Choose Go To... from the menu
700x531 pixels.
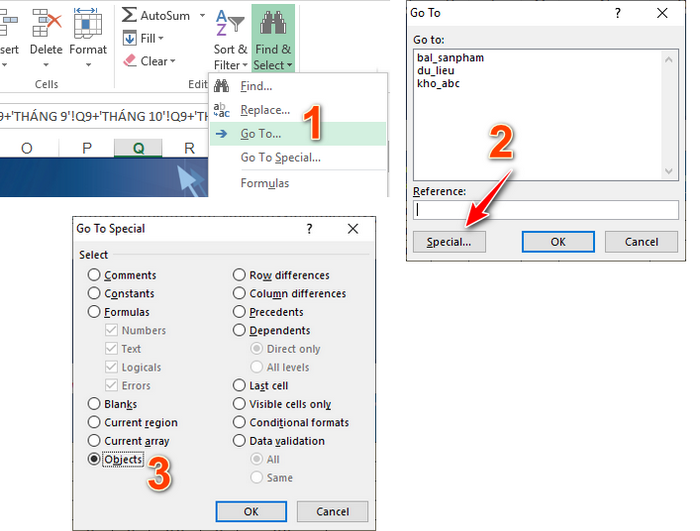(298, 134)
